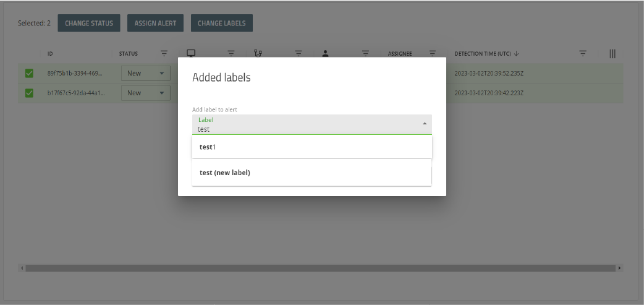Click the DETECTION TIME (UTC) header
Viewport: 644px width, 305px height.
(x=483, y=54)
